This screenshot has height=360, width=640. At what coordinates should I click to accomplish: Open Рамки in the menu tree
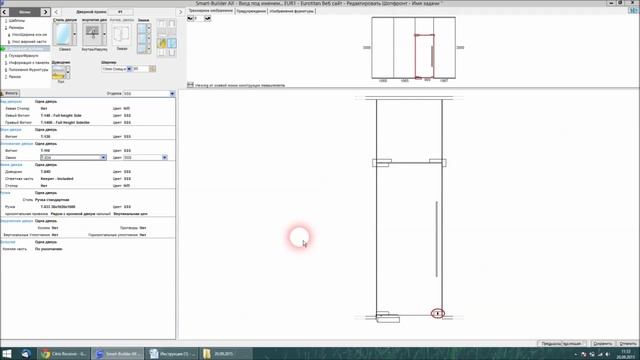tap(15, 77)
